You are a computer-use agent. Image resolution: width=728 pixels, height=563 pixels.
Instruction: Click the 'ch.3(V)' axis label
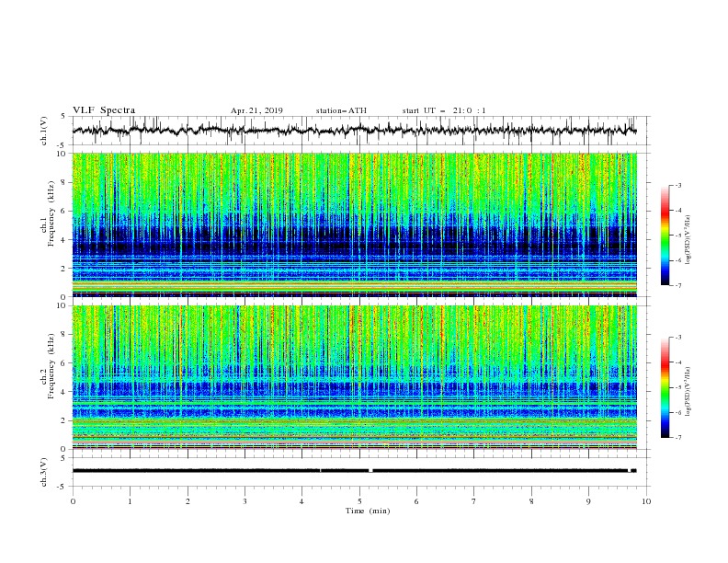point(44,472)
